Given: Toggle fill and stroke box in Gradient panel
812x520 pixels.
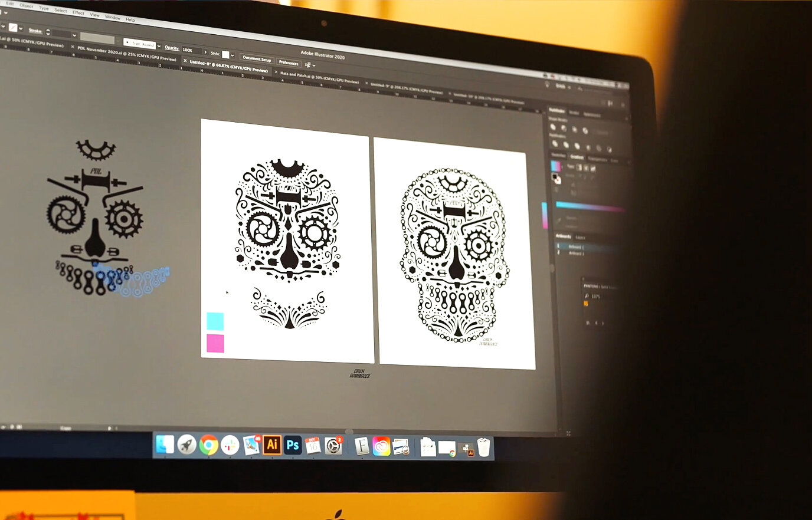Looking at the screenshot, I should 556,179.
